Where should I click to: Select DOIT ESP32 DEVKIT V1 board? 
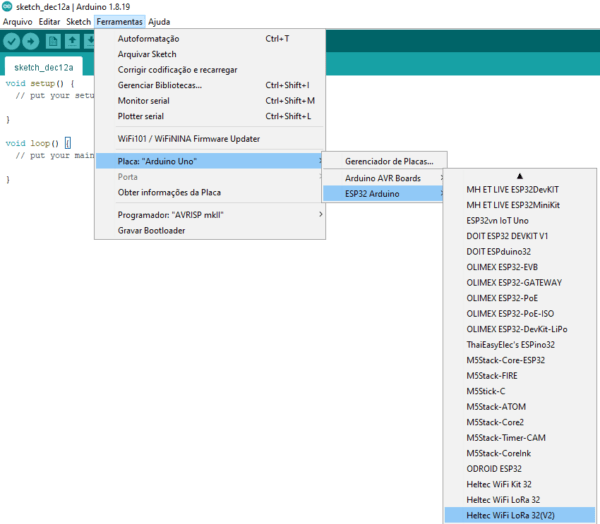[520, 236]
